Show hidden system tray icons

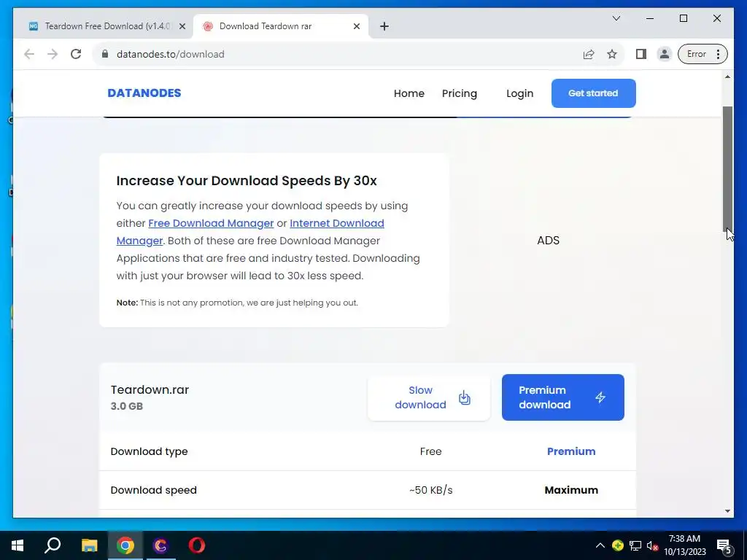click(600, 545)
